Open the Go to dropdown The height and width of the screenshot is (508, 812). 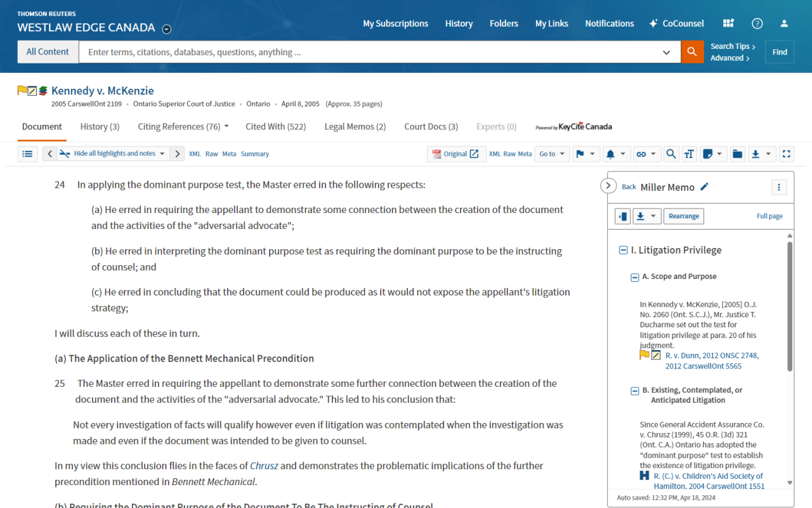click(551, 153)
